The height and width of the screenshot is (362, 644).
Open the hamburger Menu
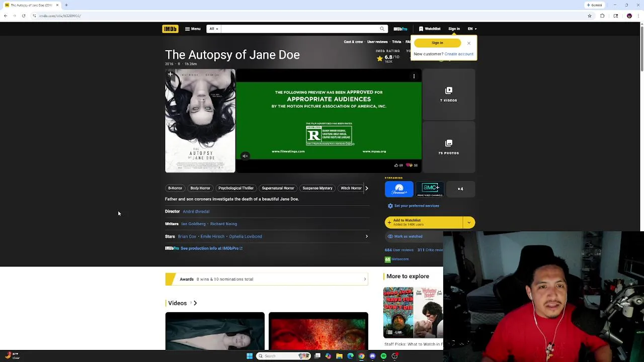[x=193, y=29]
